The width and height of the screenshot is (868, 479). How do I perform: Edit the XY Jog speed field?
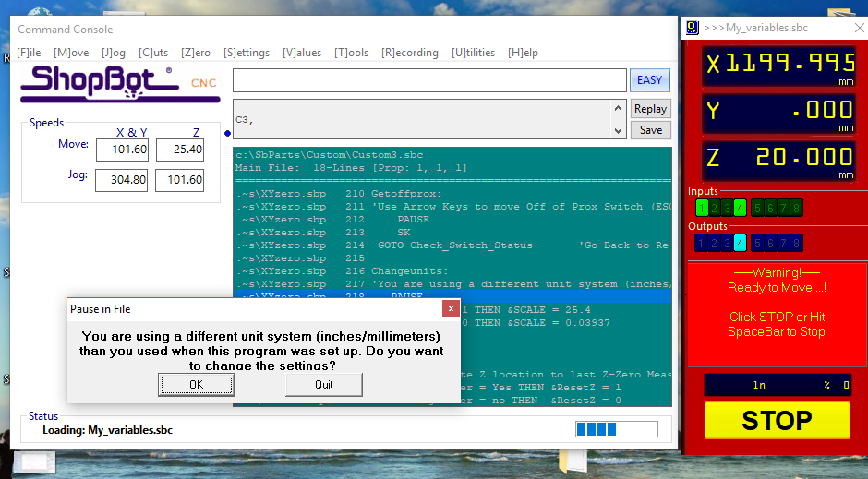tap(122, 180)
